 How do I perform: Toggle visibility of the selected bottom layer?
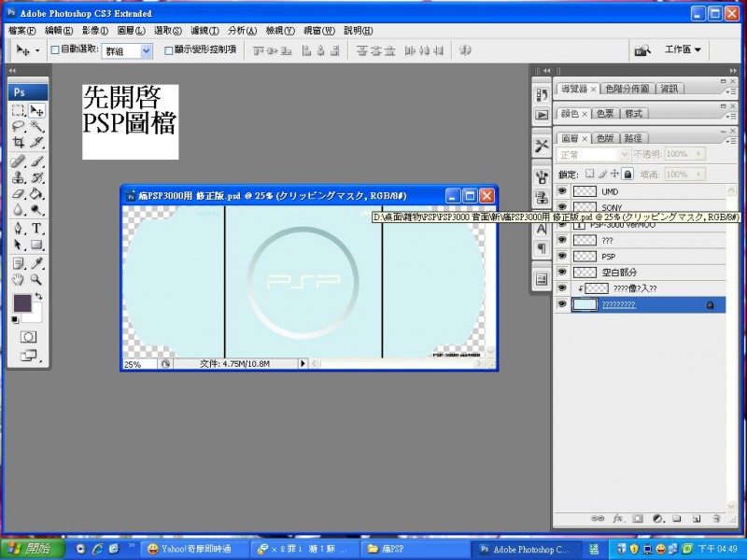[x=562, y=304]
